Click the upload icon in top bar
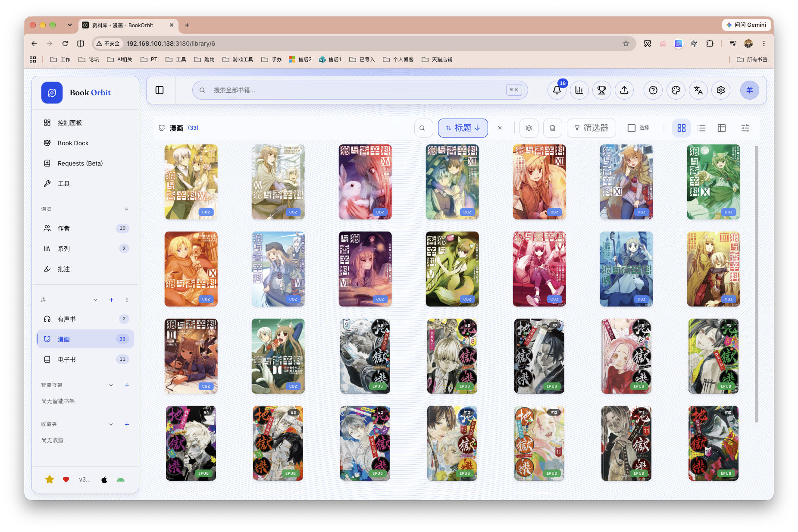The height and width of the screenshot is (532, 798). [624, 90]
